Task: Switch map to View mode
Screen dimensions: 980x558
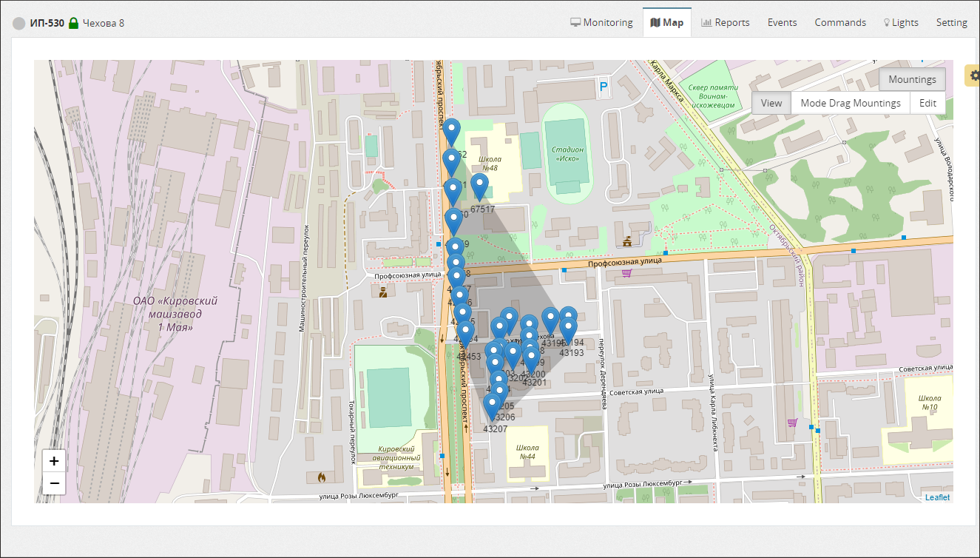Action: click(771, 103)
